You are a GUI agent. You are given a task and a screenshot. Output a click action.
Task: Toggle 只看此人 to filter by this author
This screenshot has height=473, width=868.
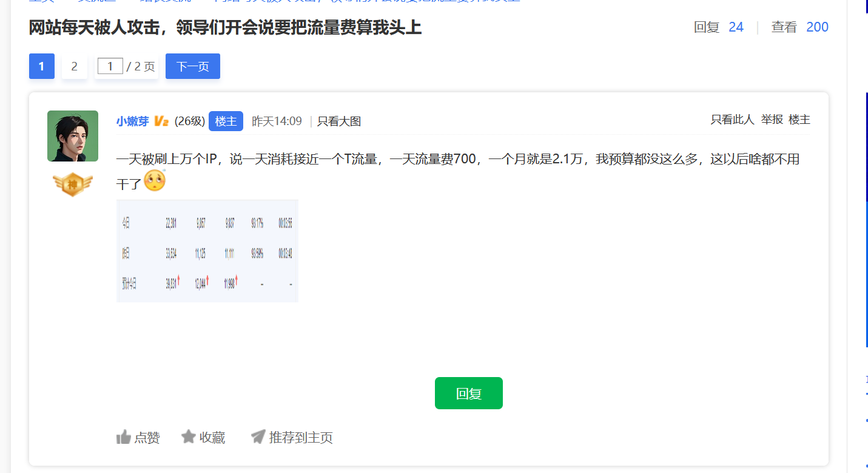tap(732, 120)
